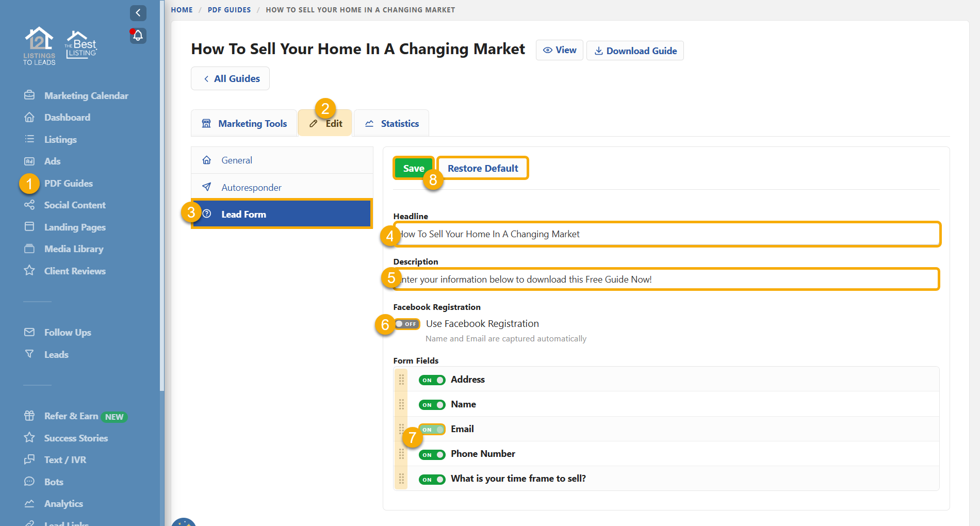
Task: Open the Social Content share icon
Action: tap(30, 205)
